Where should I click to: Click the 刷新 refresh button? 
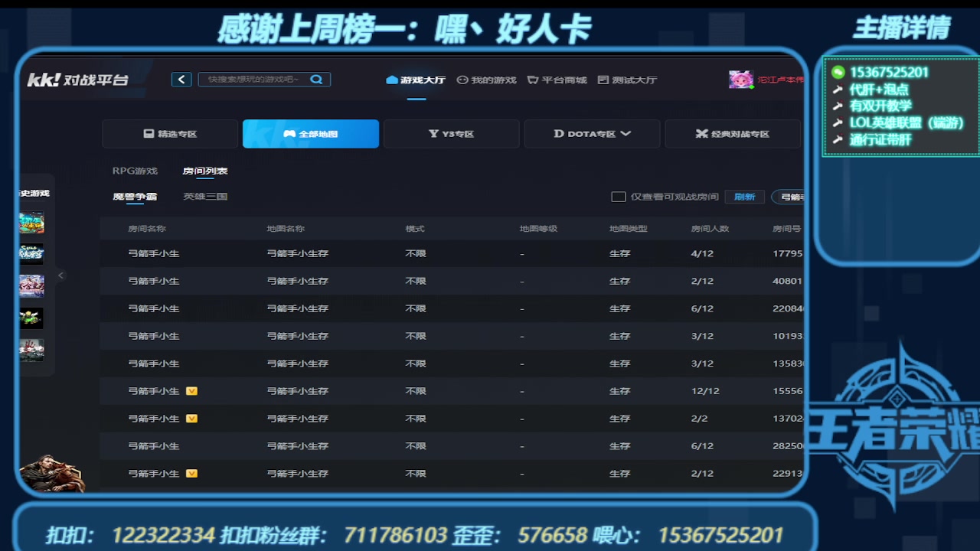point(745,197)
